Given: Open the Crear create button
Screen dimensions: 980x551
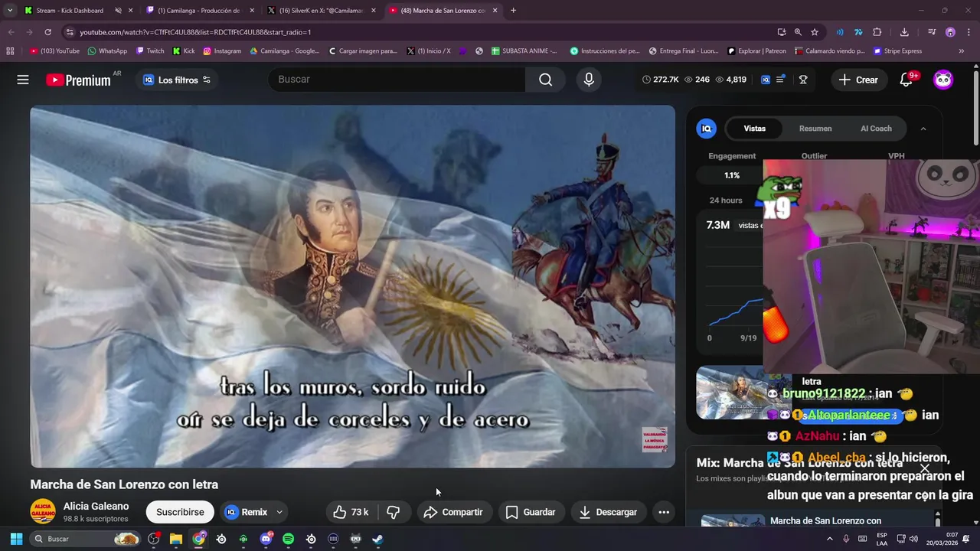Looking at the screenshot, I should click(858, 80).
